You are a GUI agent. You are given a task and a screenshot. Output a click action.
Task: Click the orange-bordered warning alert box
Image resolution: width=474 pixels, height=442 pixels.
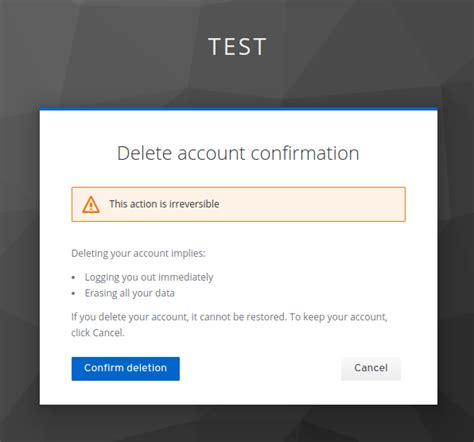[x=238, y=204]
